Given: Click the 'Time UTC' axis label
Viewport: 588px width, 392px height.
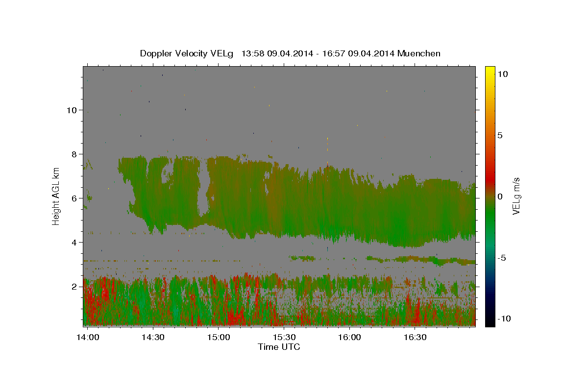Looking at the screenshot, I should click(x=279, y=347).
